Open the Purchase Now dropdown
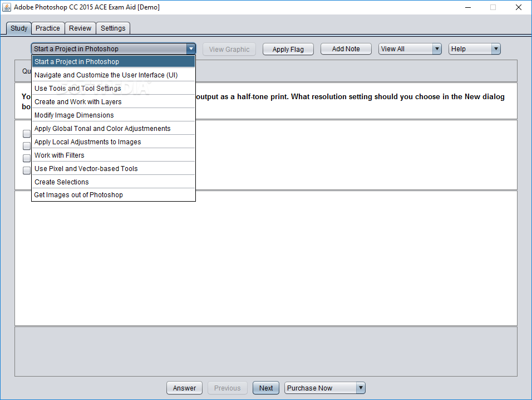The image size is (532, 400). (324, 388)
